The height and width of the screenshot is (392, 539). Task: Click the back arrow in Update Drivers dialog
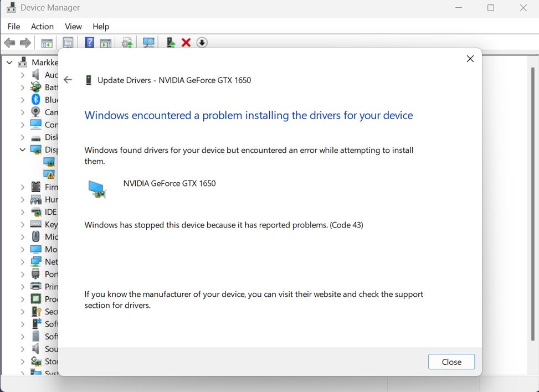68,80
